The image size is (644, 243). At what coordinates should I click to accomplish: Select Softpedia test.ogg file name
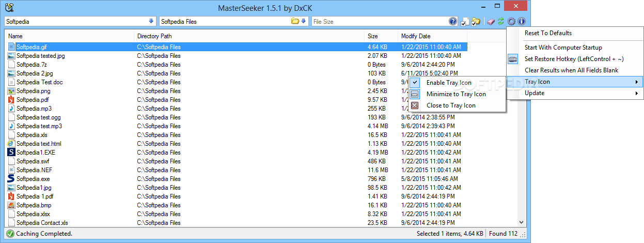pyautogui.click(x=38, y=117)
